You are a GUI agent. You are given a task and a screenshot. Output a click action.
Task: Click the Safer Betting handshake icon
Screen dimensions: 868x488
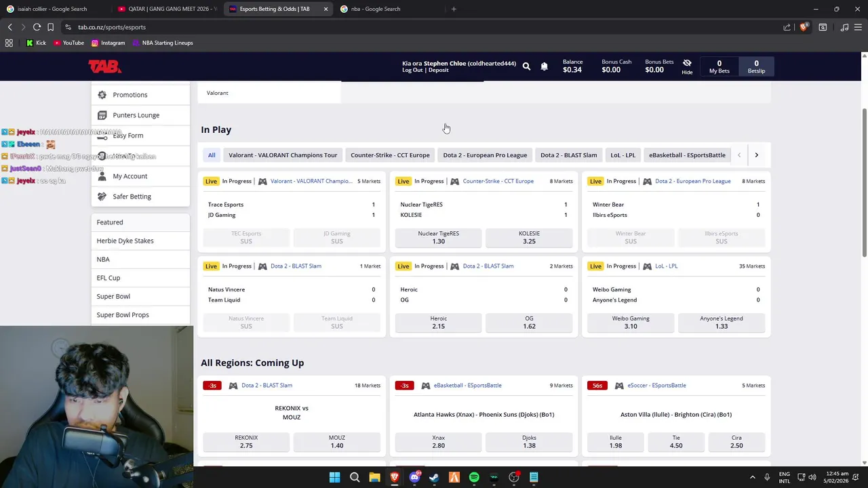(102, 197)
